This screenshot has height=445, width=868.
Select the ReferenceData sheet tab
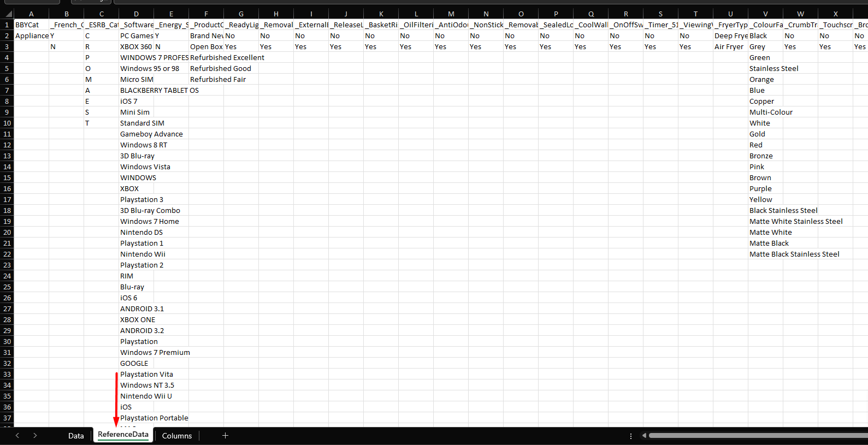[123, 435]
